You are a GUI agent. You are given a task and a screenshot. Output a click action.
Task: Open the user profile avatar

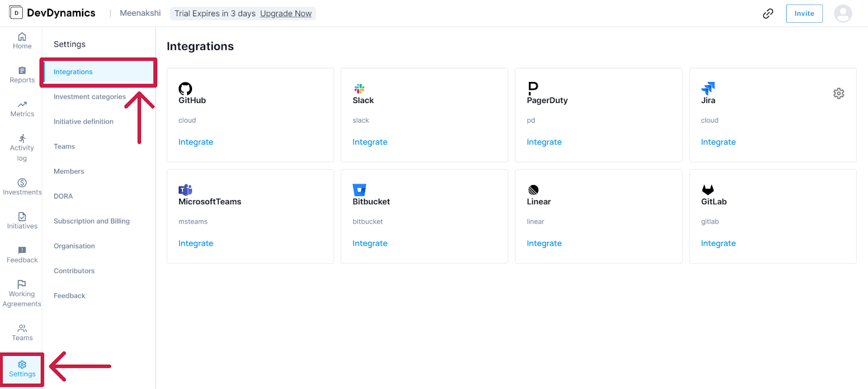(x=843, y=14)
